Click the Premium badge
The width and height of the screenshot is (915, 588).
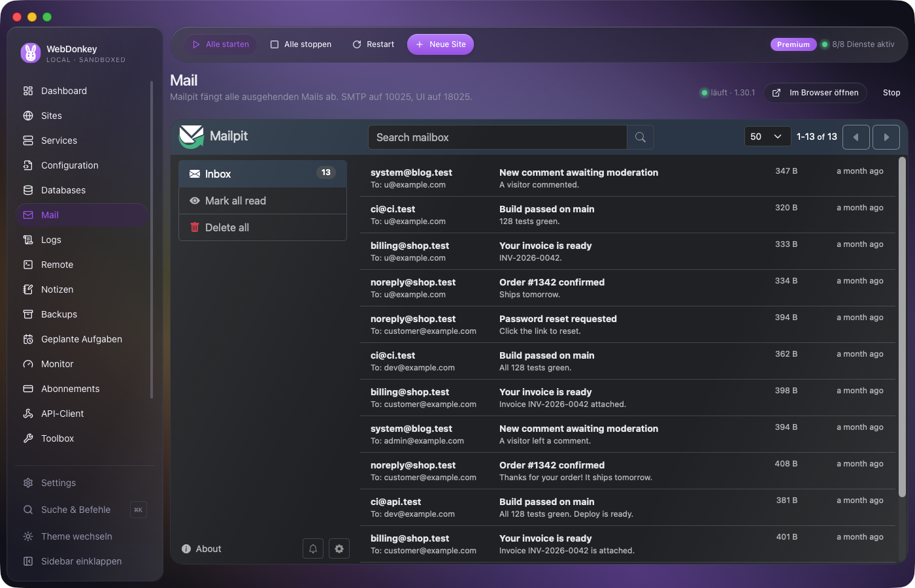click(793, 44)
